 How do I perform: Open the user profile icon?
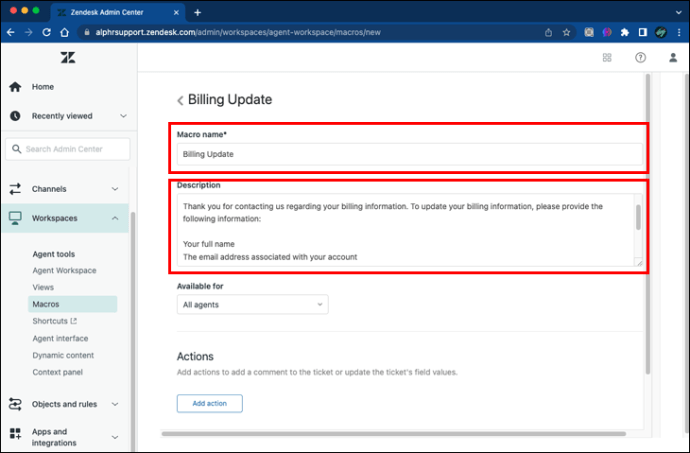673,58
